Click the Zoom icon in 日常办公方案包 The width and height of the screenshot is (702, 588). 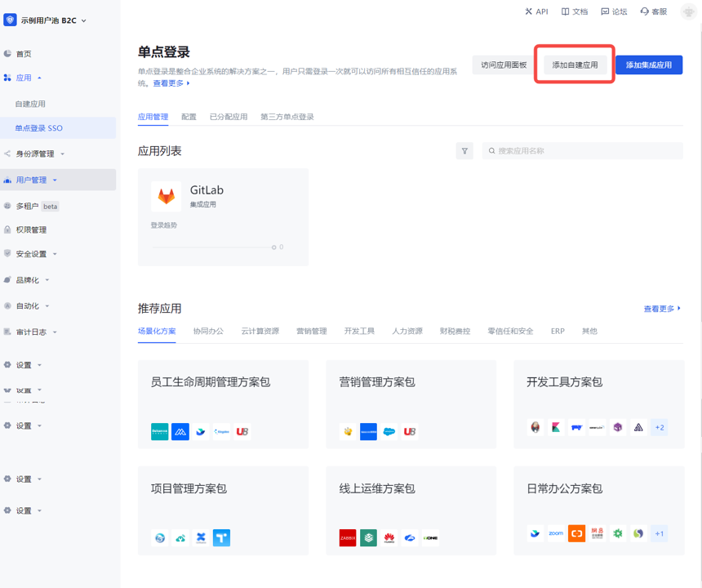556,533
